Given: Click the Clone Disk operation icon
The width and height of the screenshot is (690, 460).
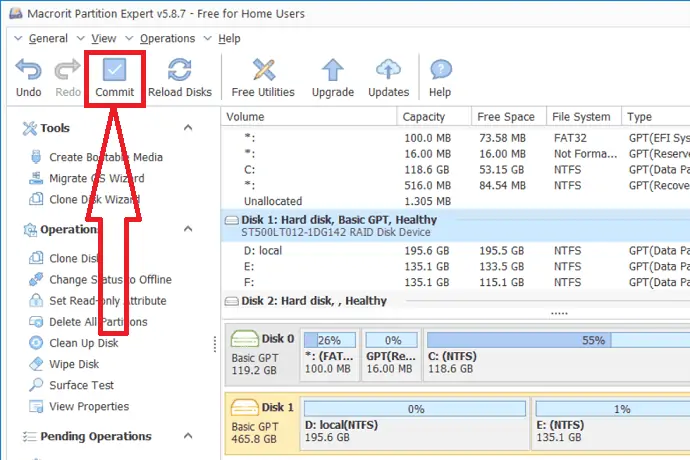Looking at the screenshot, I should pos(36,258).
